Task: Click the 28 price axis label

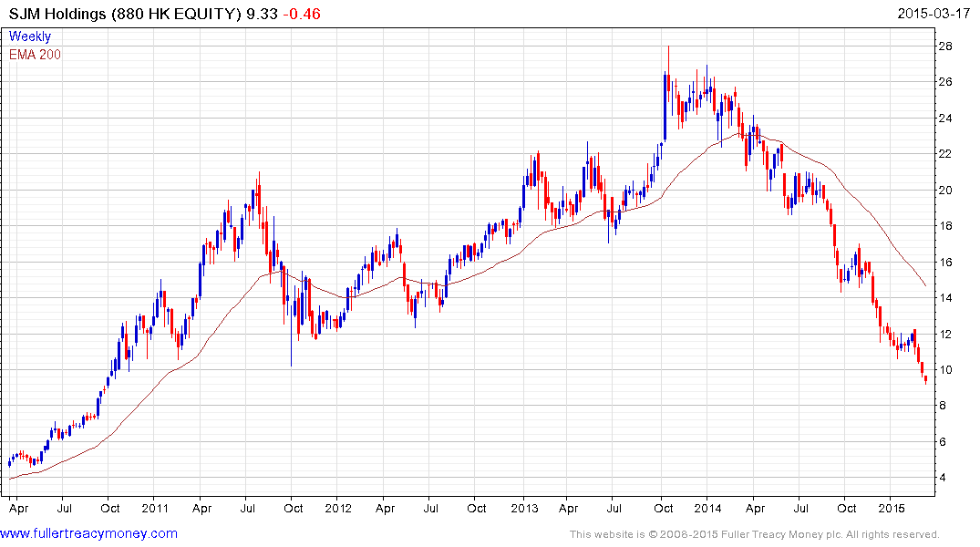Action: tap(945, 46)
